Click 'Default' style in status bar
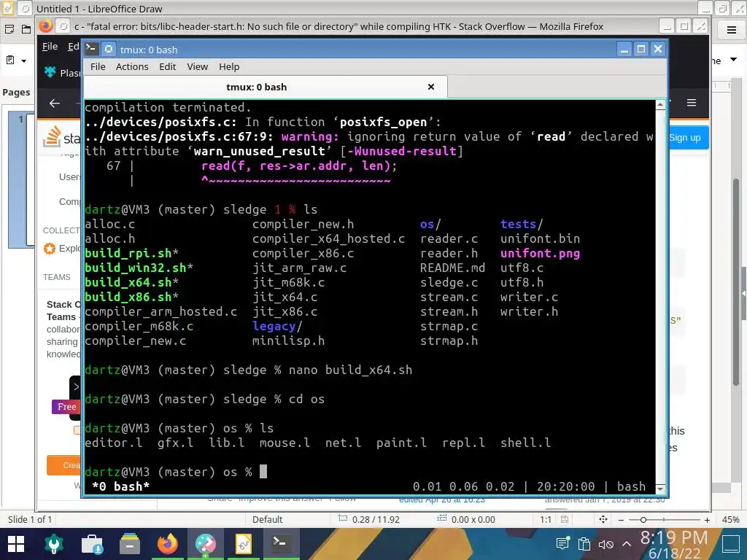The image size is (747, 560). [267, 519]
